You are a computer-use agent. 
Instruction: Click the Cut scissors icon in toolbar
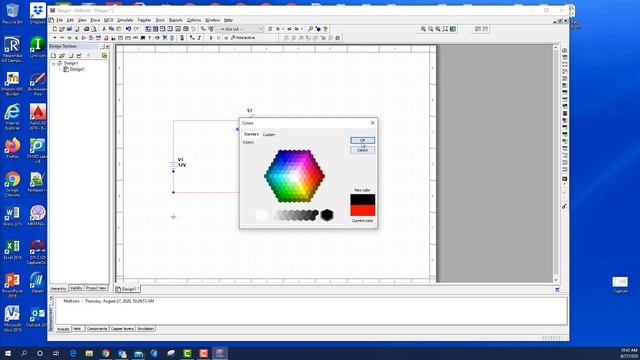point(104,29)
